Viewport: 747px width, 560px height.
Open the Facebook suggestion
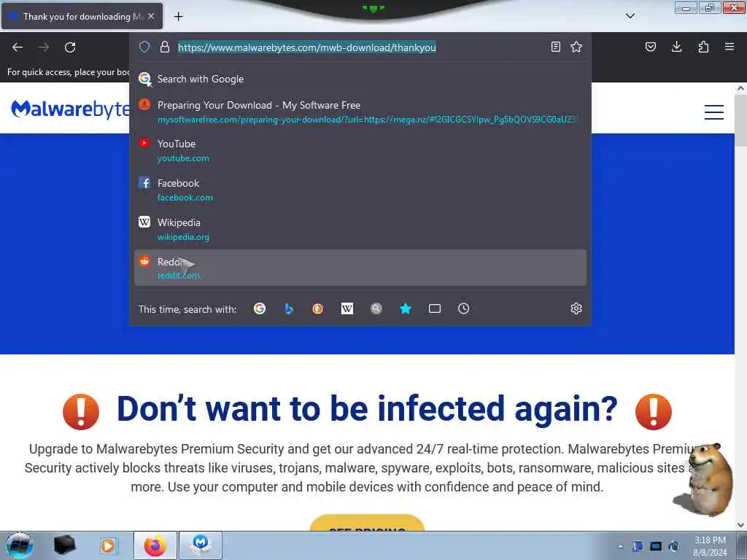[x=360, y=190]
